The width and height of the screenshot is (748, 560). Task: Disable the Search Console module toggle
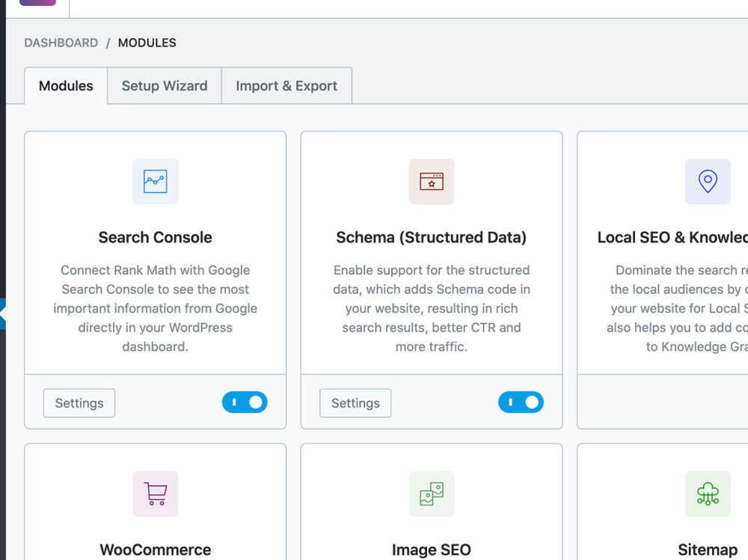point(245,402)
